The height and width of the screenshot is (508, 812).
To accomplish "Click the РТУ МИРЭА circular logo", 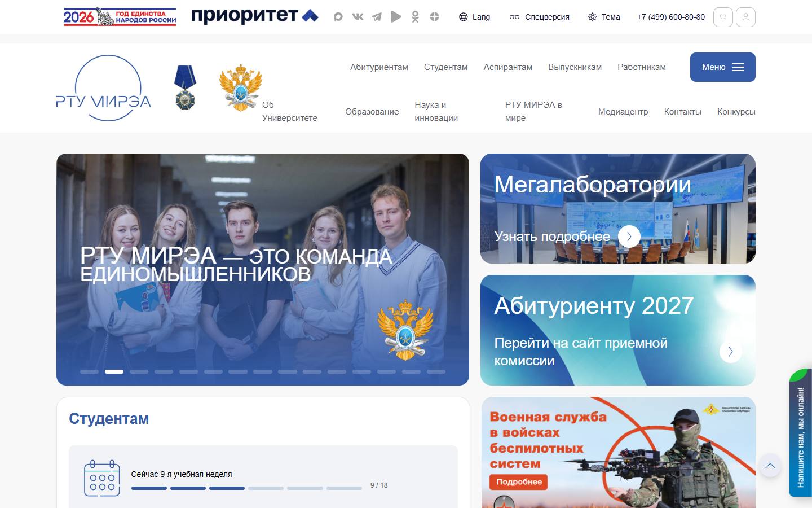I will tap(104, 88).
